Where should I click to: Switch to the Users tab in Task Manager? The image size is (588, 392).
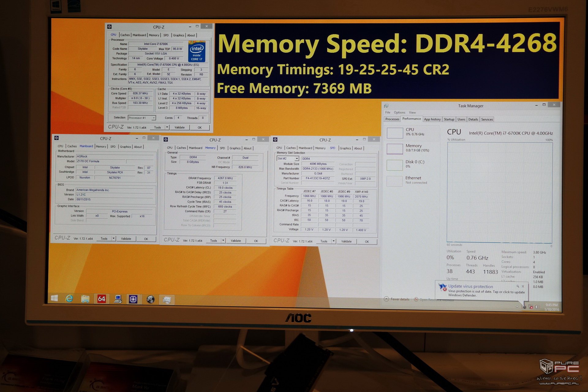[x=461, y=119]
